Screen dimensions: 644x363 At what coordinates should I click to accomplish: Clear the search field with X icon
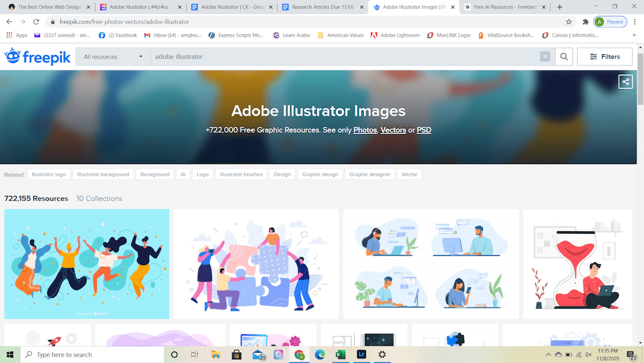coord(545,57)
